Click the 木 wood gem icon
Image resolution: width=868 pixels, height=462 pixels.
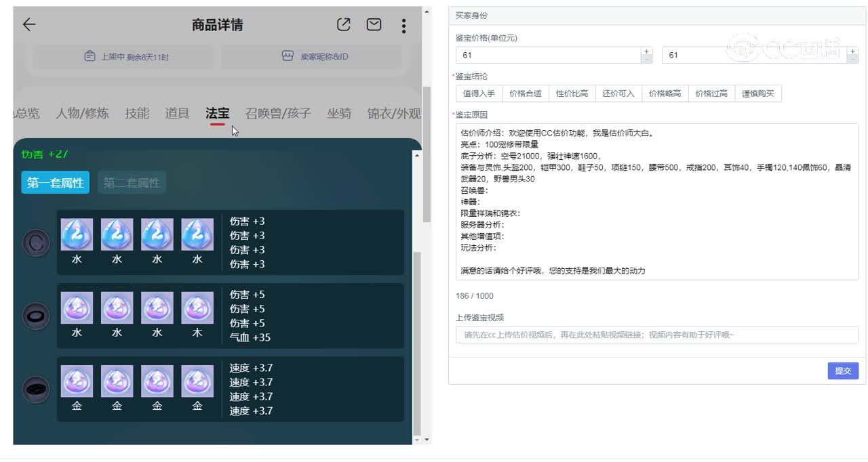click(197, 306)
